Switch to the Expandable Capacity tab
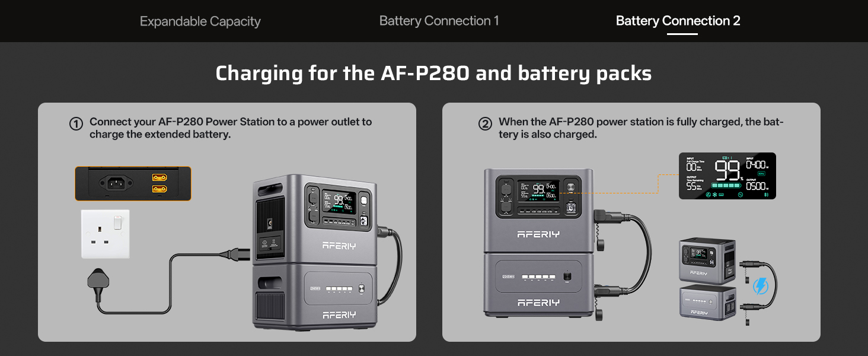The height and width of the screenshot is (356, 868). click(200, 21)
